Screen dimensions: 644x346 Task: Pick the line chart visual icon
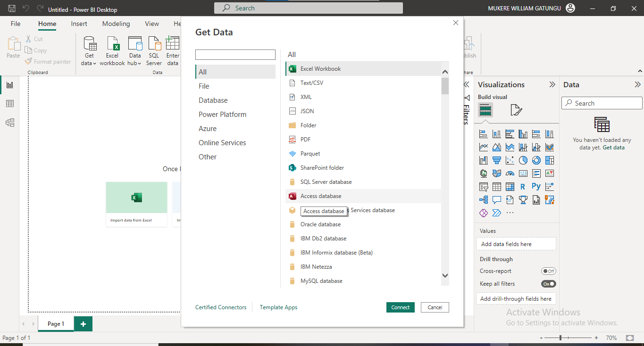coord(483,147)
